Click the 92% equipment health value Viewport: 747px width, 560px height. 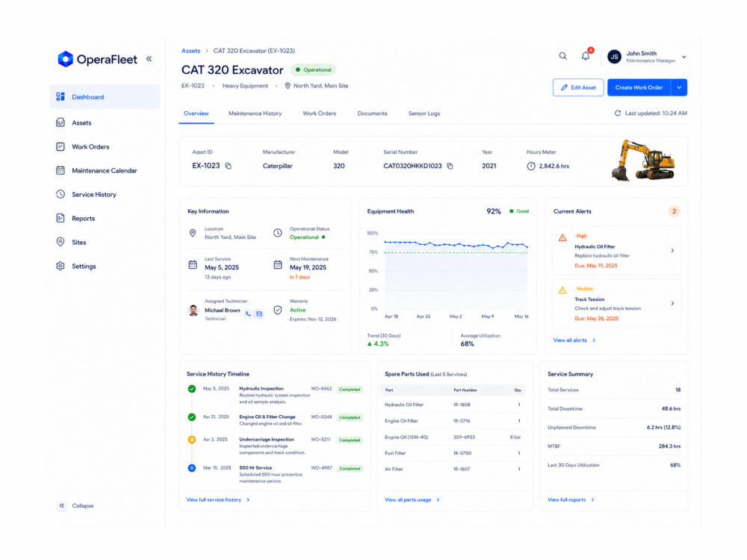(x=494, y=211)
